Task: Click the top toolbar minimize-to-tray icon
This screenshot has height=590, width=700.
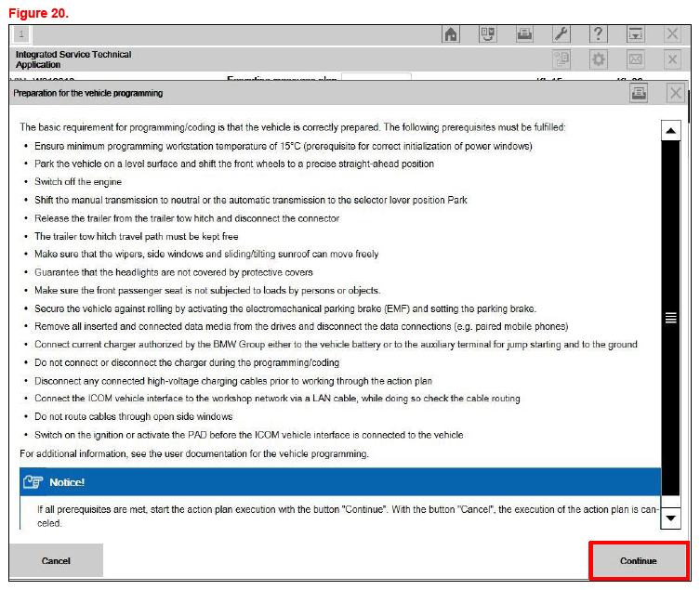Action: point(636,34)
